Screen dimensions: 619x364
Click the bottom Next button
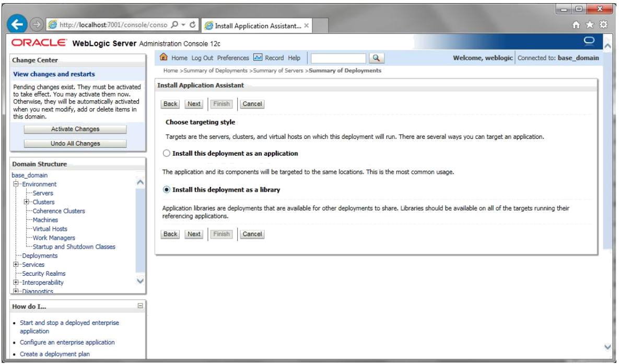[x=194, y=234]
